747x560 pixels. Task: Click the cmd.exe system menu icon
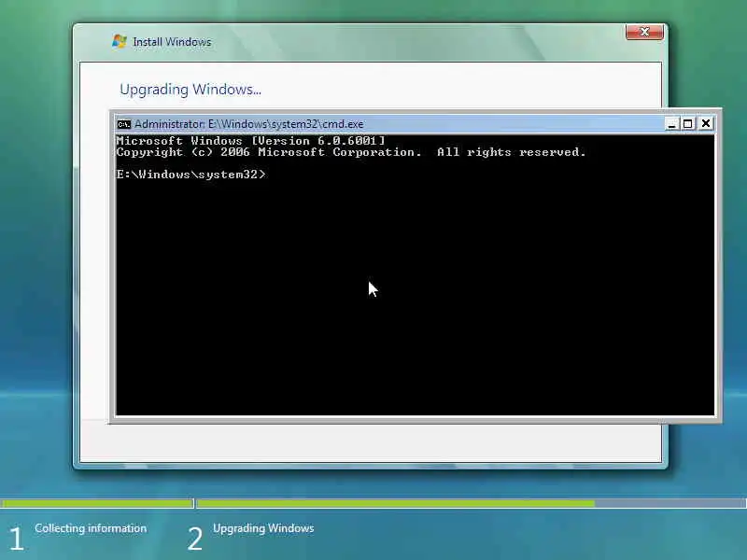124,124
